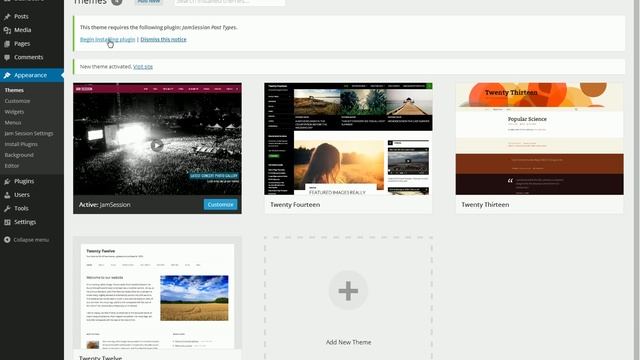Viewport: 640px width, 360px height.
Task: Click the Comments menu label
Action: pyautogui.click(x=29, y=58)
